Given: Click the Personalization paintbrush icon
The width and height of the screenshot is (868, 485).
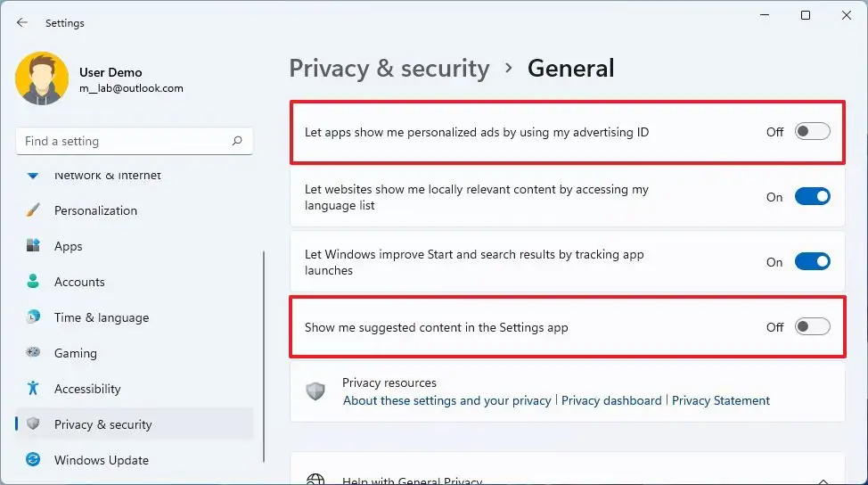Looking at the screenshot, I should [x=33, y=210].
